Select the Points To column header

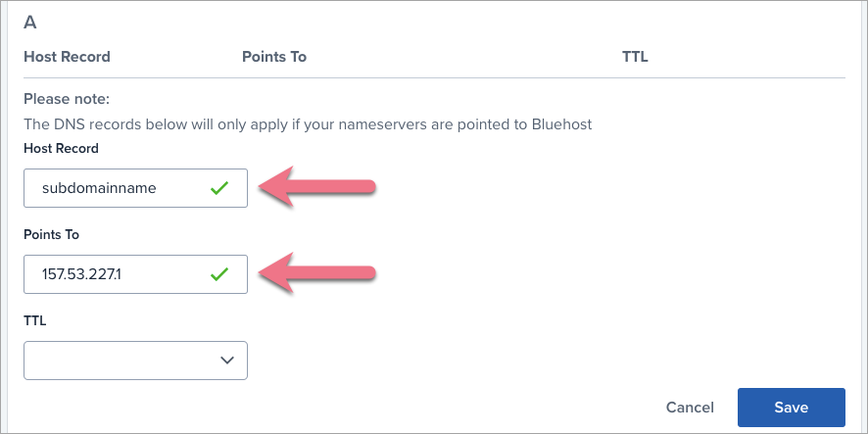[274, 57]
